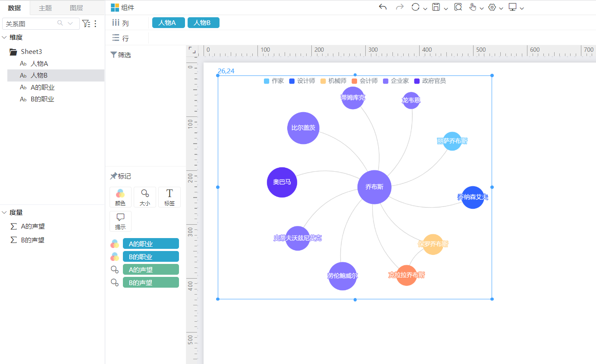Screen dimensions: 596x364
Task: Click the 行 rows shelf label
Action: (120, 38)
